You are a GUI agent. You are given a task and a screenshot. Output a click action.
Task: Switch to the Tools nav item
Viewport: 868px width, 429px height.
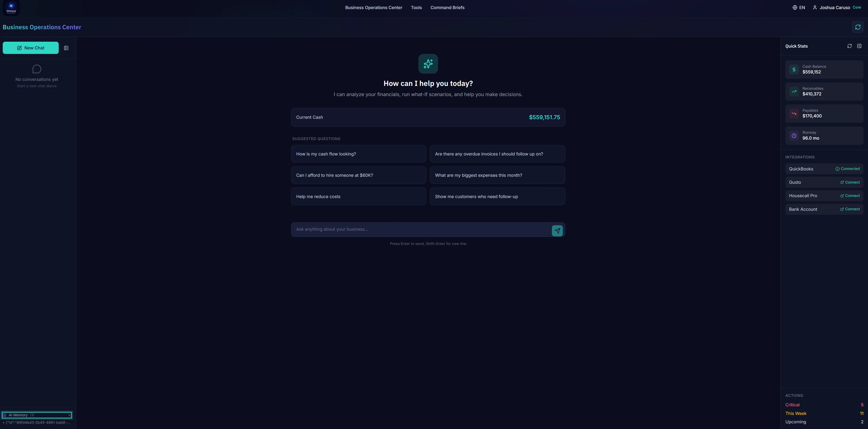pyautogui.click(x=416, y=7)
